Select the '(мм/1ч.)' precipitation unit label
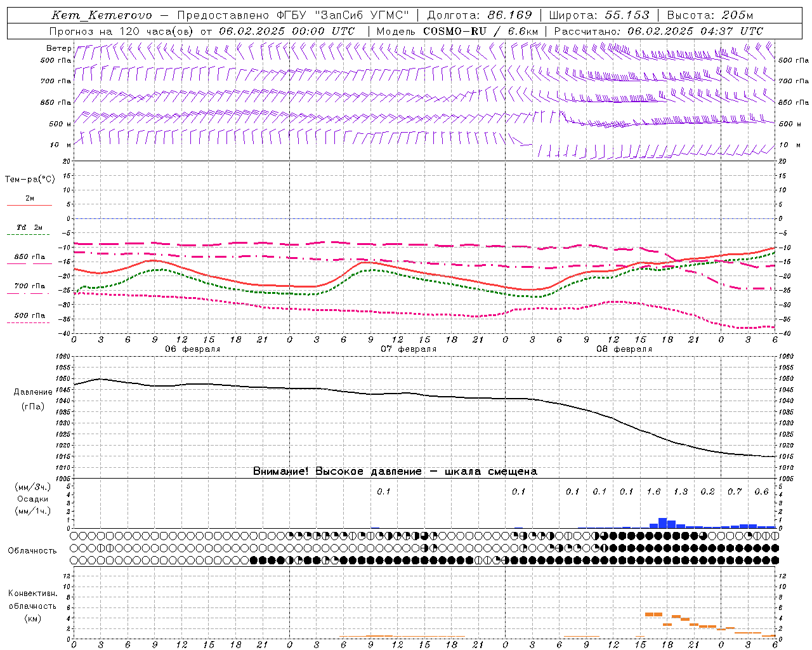 [33, 511]
